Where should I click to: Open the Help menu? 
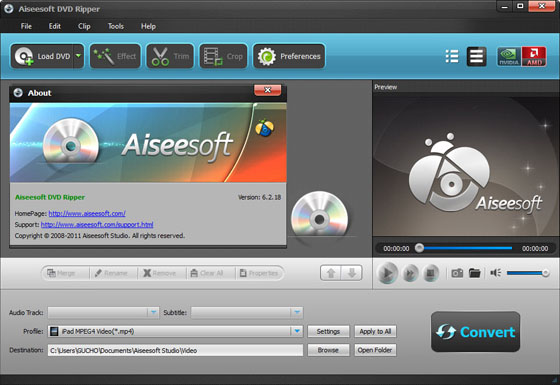tap(148, 26)
